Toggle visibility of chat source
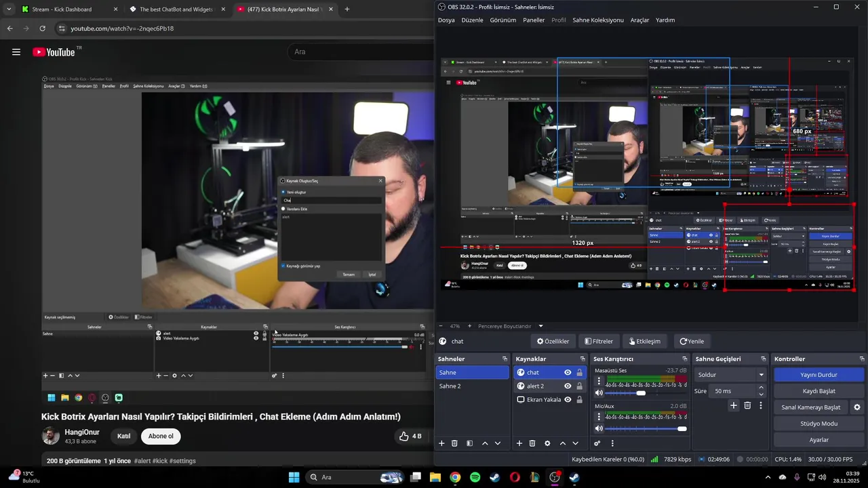868x488 pixels. (568, 372)
